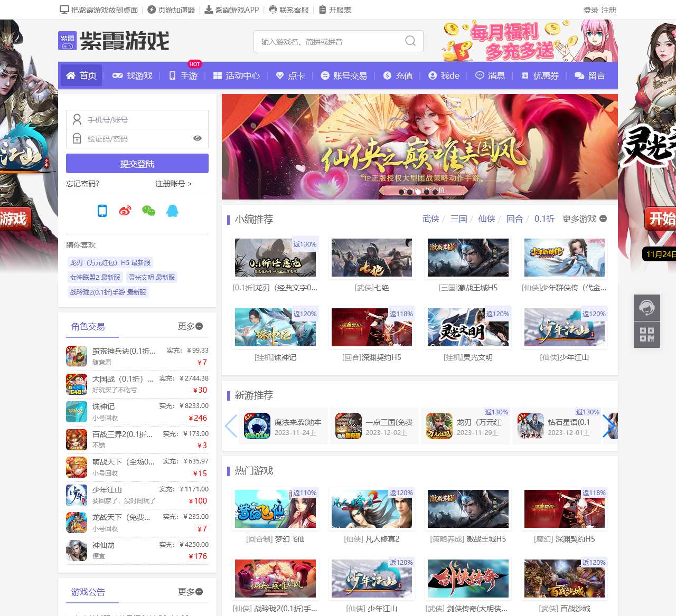
Task: Go to 首页 navigation tab
Action: (81, 75)
